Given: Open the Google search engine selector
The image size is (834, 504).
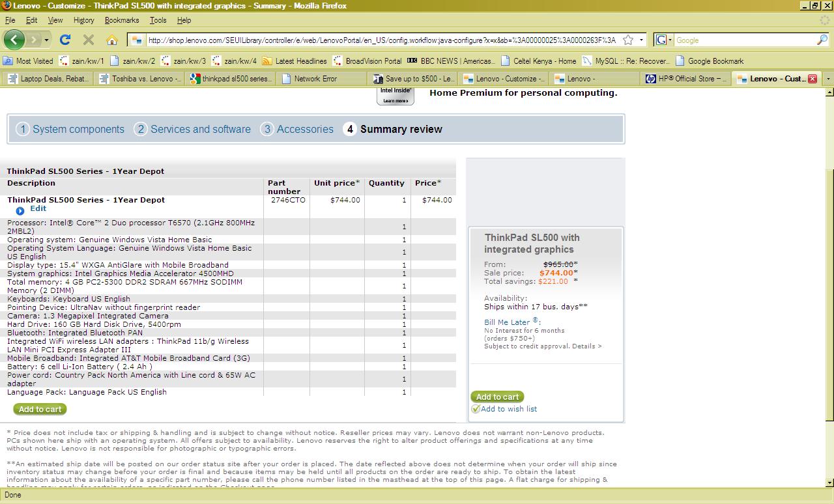Looking at the screenshot, I should pyautogui.click(x=664, y=40).
